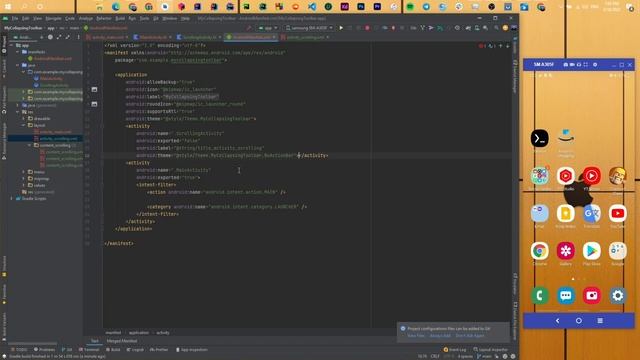The width and height of the screenshot is (640, 360).
Task: Click the Photoshop icon in taskbar
Action: tap(361, 7)
